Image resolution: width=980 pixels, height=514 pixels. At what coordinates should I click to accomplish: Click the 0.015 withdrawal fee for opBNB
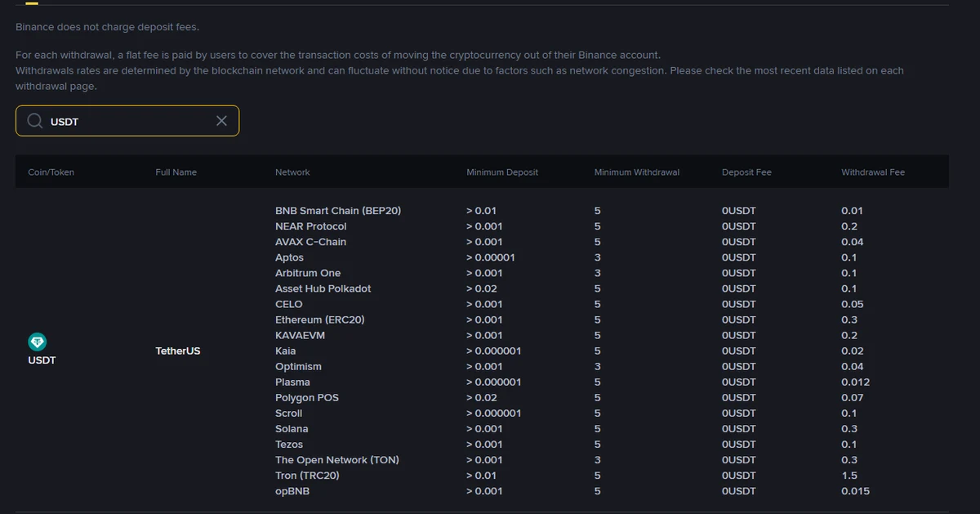point(855,490)
